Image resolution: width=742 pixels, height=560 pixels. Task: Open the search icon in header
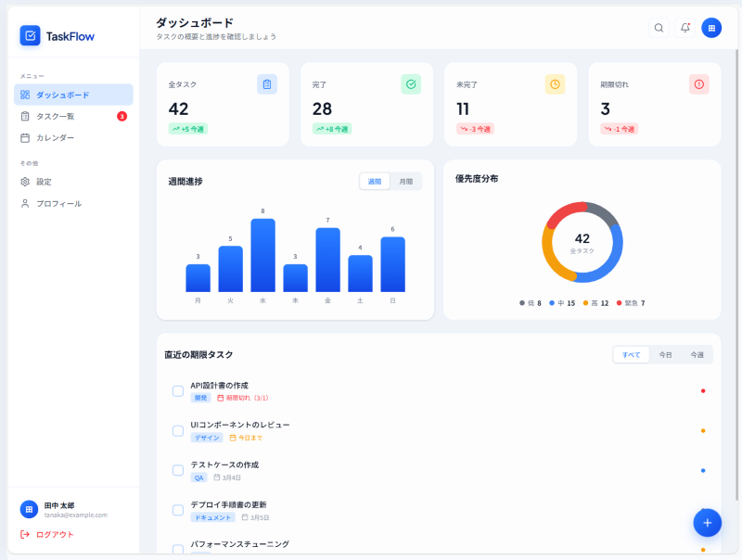tap(659, 28)
